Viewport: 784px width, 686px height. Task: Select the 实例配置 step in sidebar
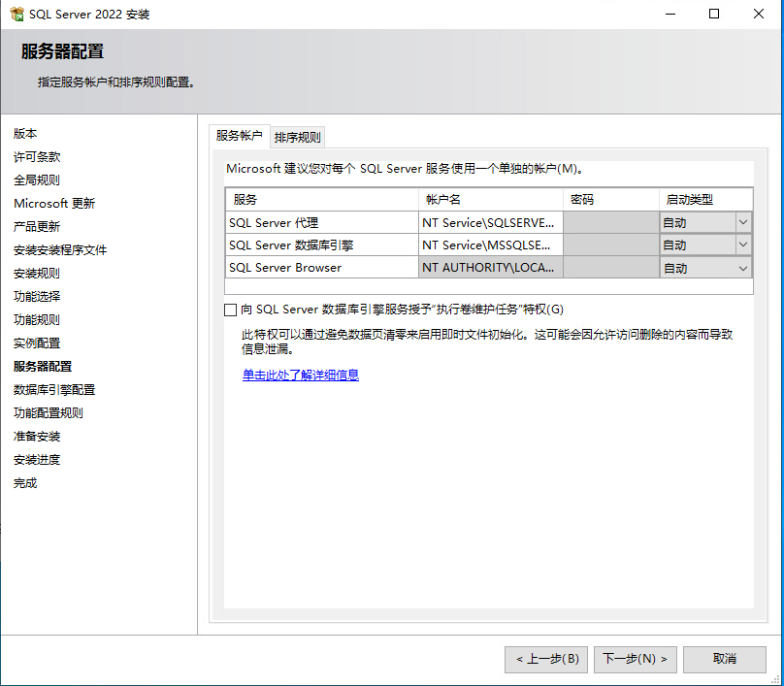[x=37, y=343]
